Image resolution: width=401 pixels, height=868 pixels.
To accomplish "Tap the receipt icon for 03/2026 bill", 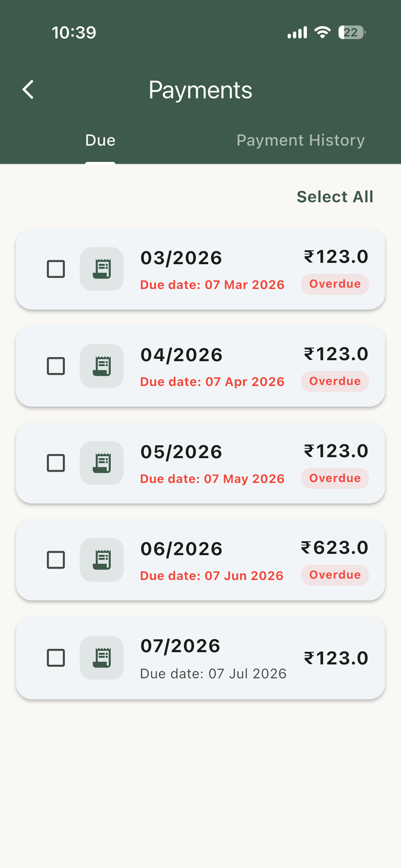I will [x=102, y=269].
